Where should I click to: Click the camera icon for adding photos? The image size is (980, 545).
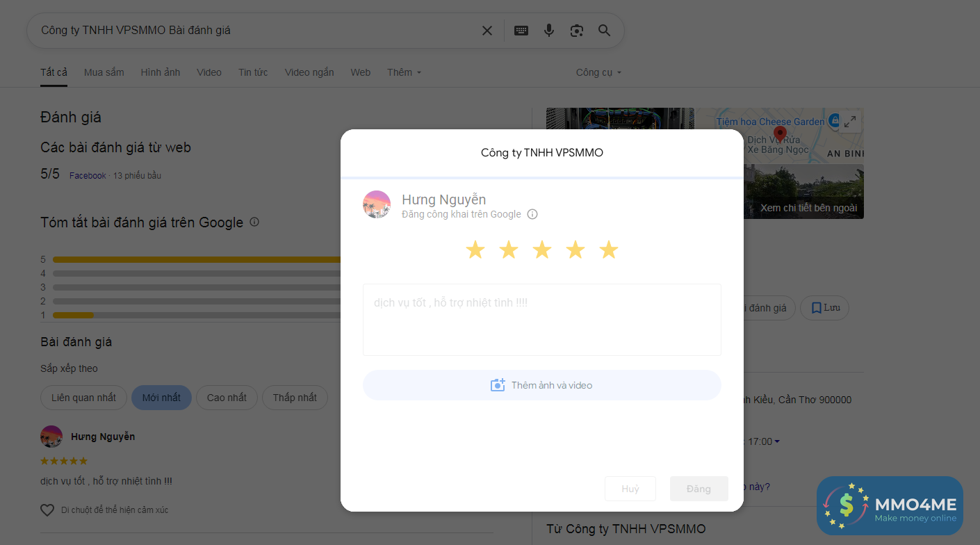498,385
